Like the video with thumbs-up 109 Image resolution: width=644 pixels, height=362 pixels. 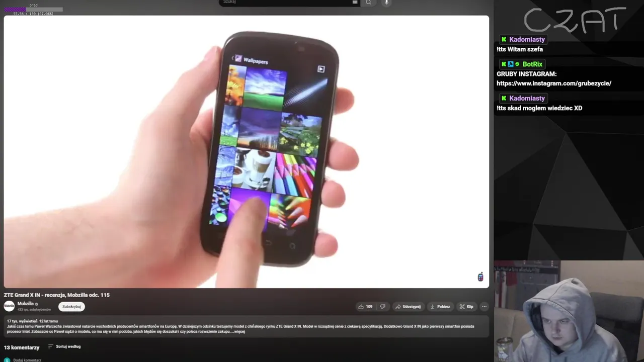(365, 307)
